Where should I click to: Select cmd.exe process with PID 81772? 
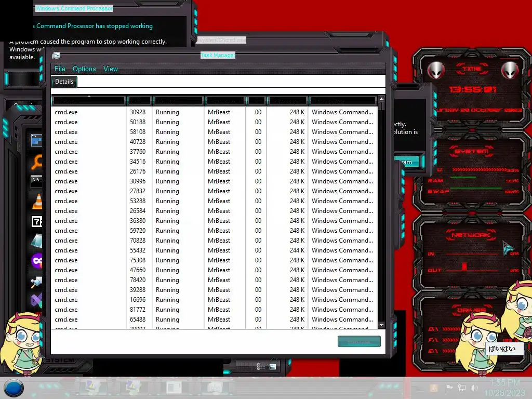click(215, 310)
